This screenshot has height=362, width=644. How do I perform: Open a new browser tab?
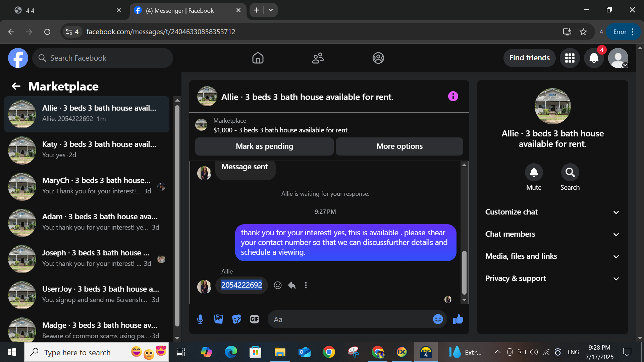point(257,10)
